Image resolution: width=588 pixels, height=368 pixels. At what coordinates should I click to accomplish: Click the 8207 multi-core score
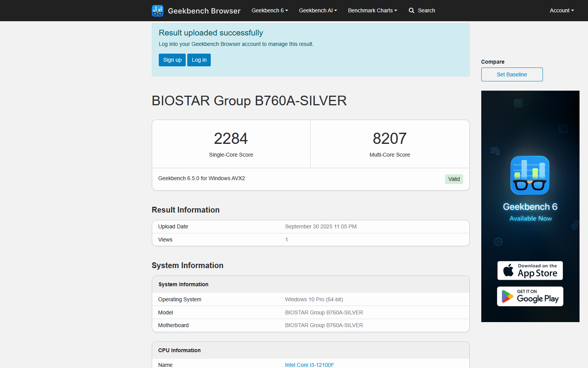(x=390, y=138)
